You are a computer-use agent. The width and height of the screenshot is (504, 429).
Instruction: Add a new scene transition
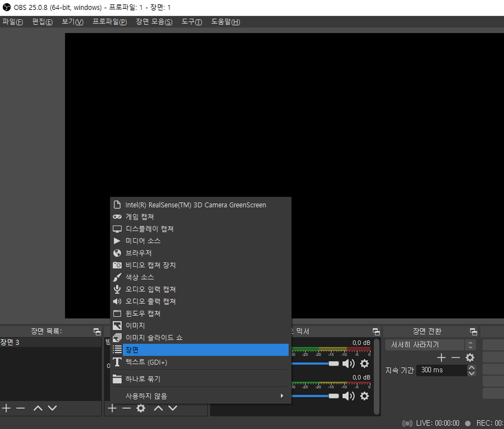(441, 357)
